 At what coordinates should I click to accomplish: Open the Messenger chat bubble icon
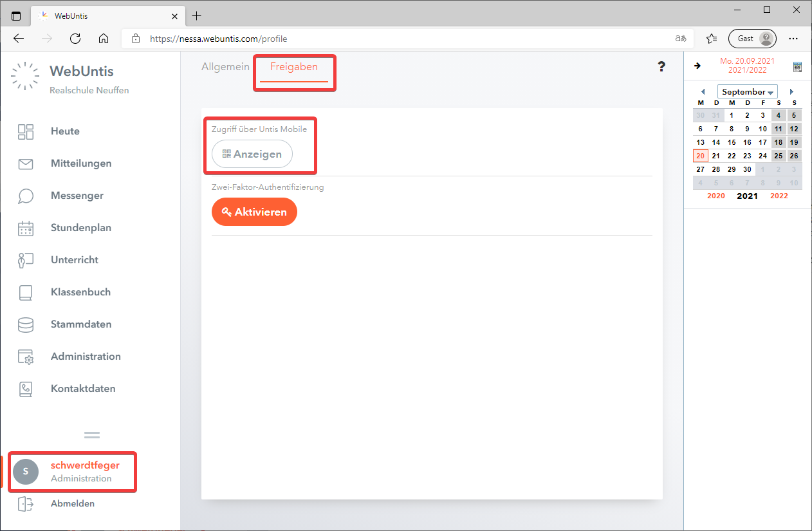[26, 196]
